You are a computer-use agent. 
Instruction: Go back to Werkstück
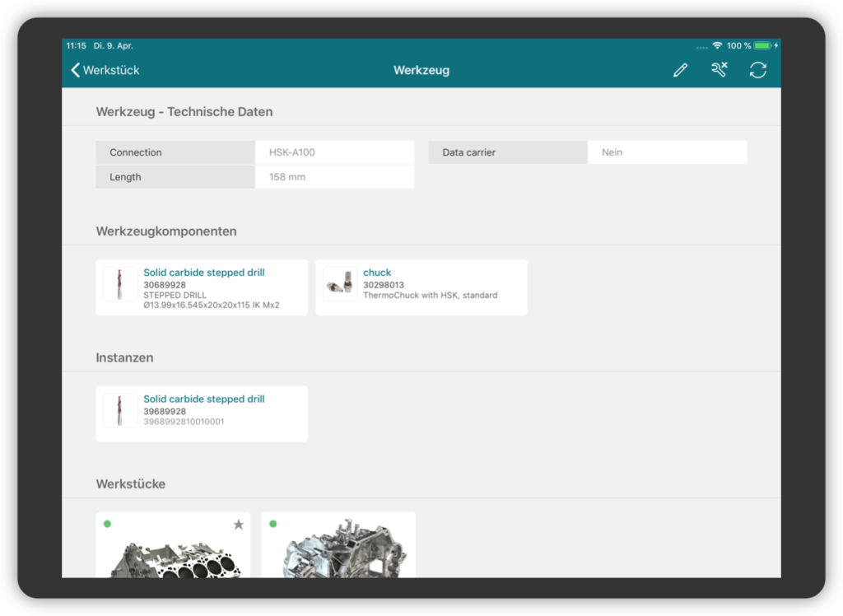105,71
